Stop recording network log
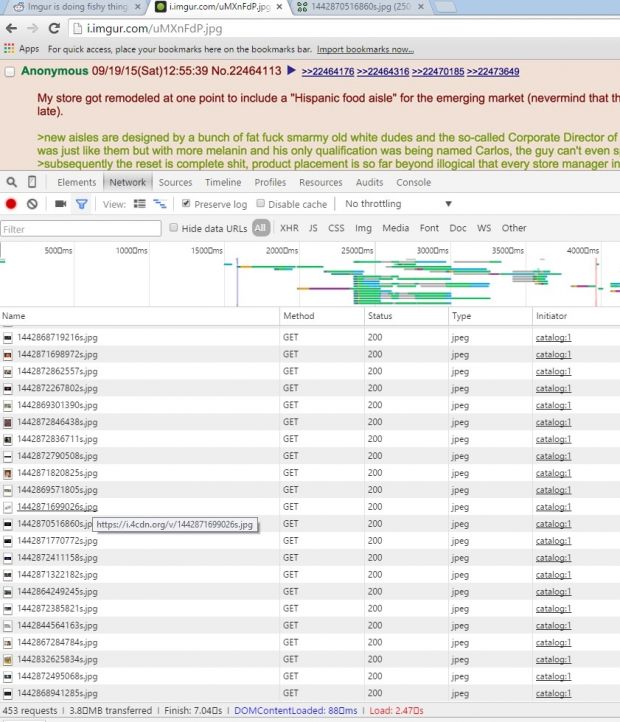620x722 pixels. tap(11, 204)
